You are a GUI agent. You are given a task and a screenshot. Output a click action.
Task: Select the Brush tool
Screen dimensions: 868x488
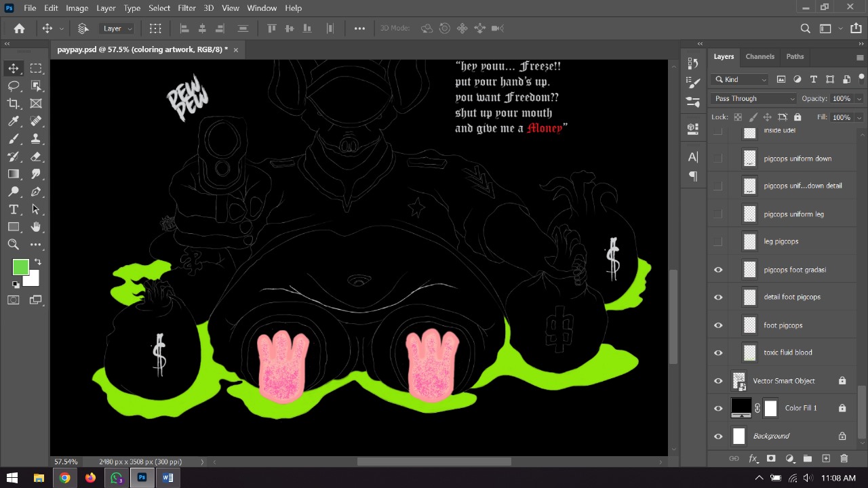(x=14, y=138)
